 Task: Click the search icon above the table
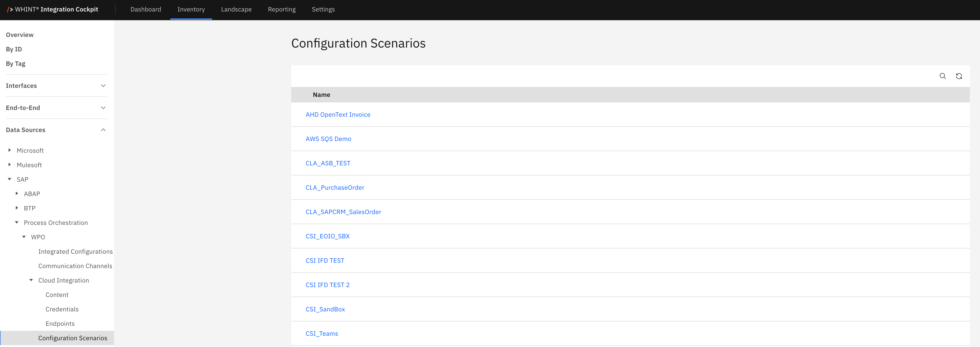[942, 76]
